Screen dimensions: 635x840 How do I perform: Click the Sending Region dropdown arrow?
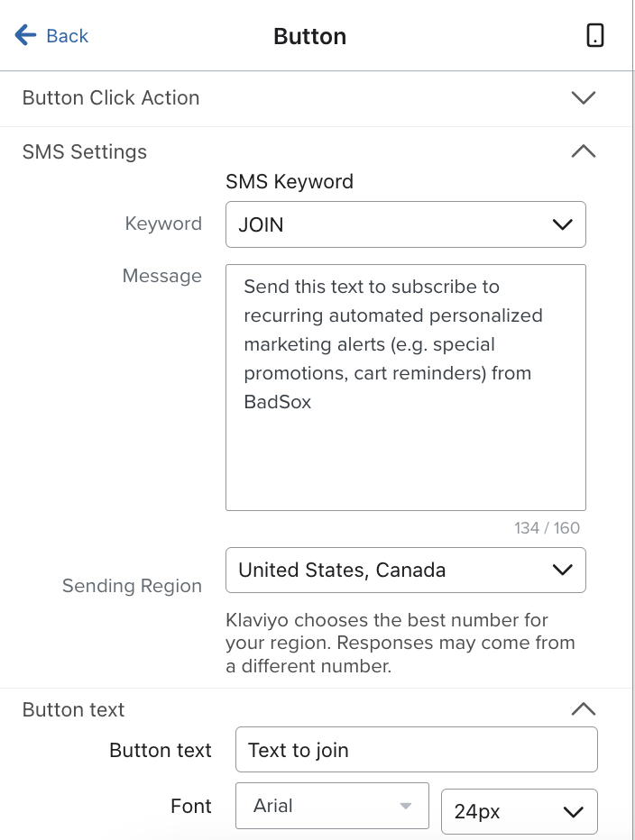click(562, 570)
